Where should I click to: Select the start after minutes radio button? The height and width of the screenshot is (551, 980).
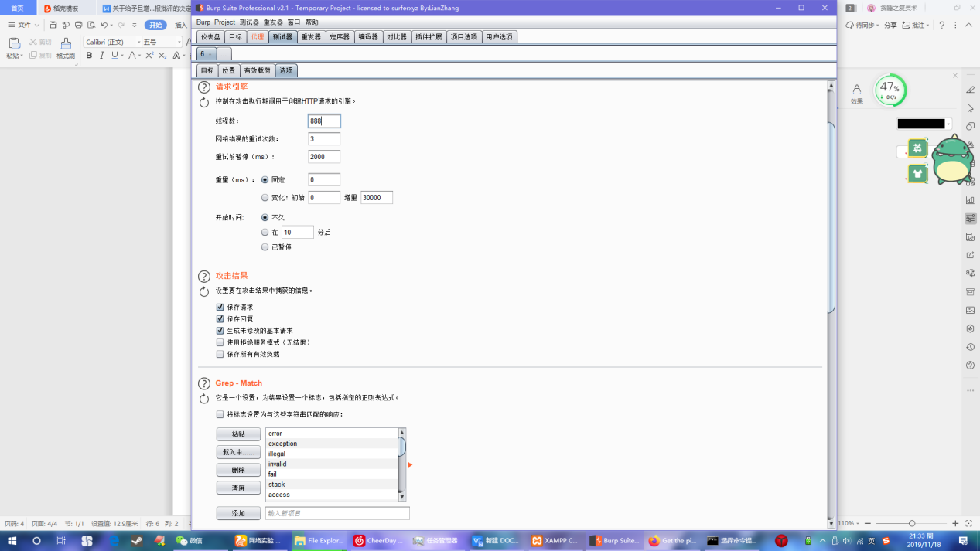pos(265,232)
